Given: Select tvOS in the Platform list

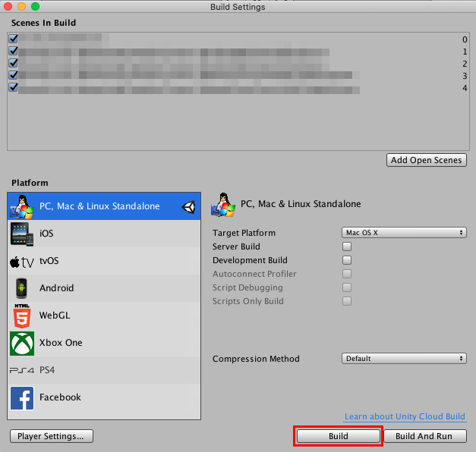Looking at the screenshot, I should coord(104,261).
